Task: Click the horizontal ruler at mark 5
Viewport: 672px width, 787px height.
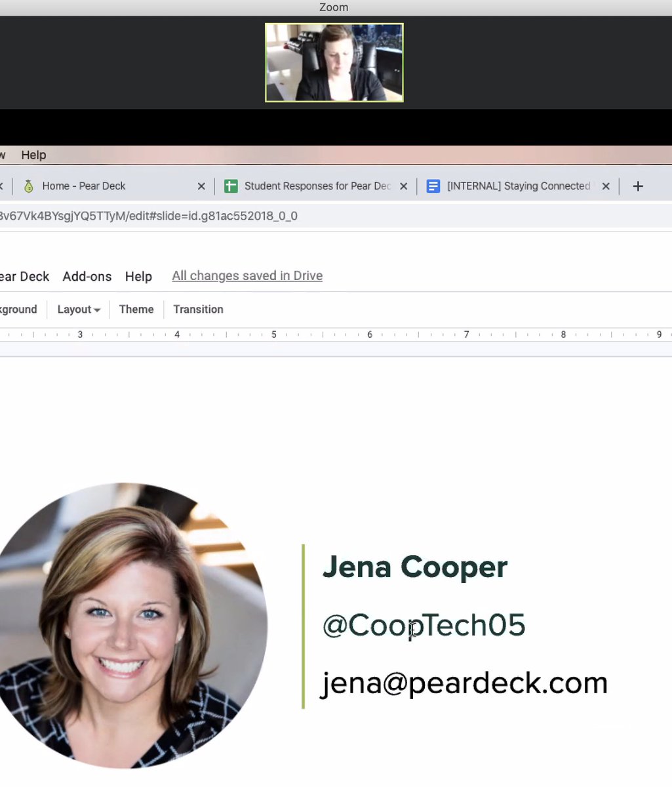Action: tap(273, 334)
